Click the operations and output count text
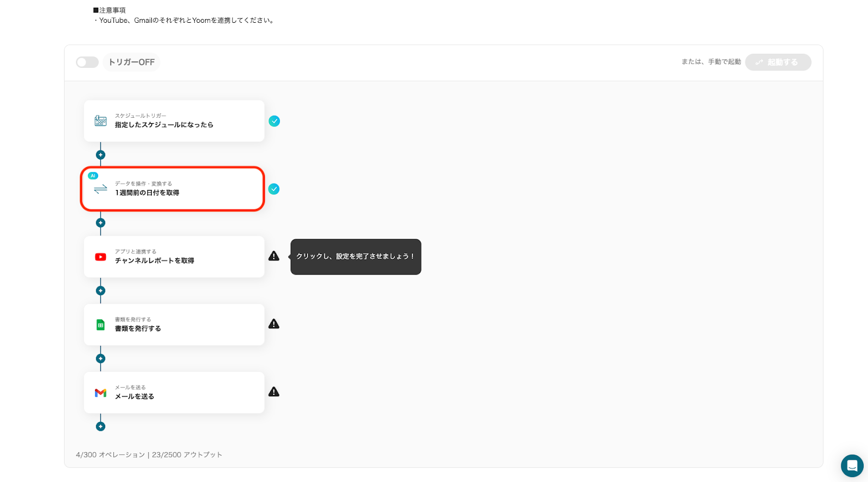 (x=149, y=455)
